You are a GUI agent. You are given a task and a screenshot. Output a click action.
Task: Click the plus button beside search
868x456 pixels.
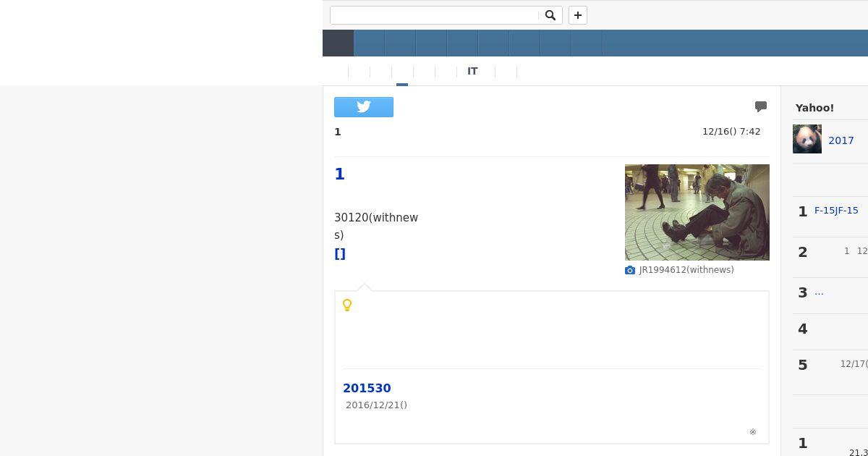click(578, 15)
